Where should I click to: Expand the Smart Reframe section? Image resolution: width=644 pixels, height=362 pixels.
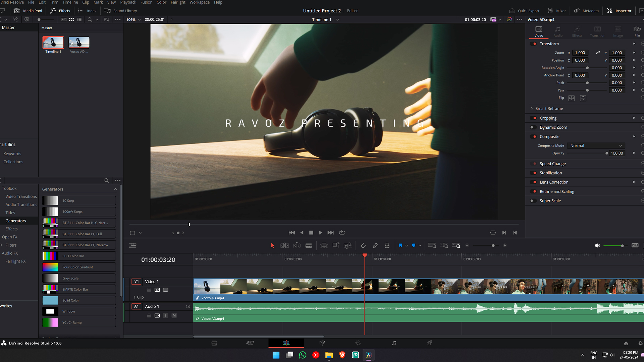[532, 109]
